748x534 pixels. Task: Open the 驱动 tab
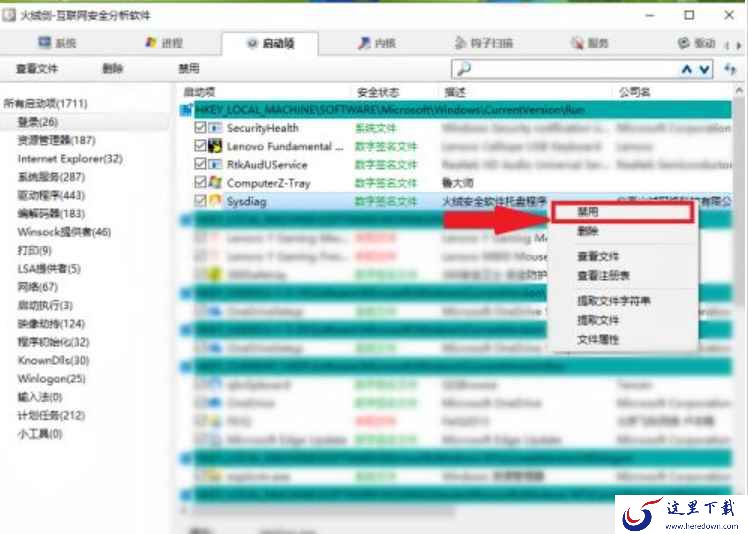tap(696, 43)
